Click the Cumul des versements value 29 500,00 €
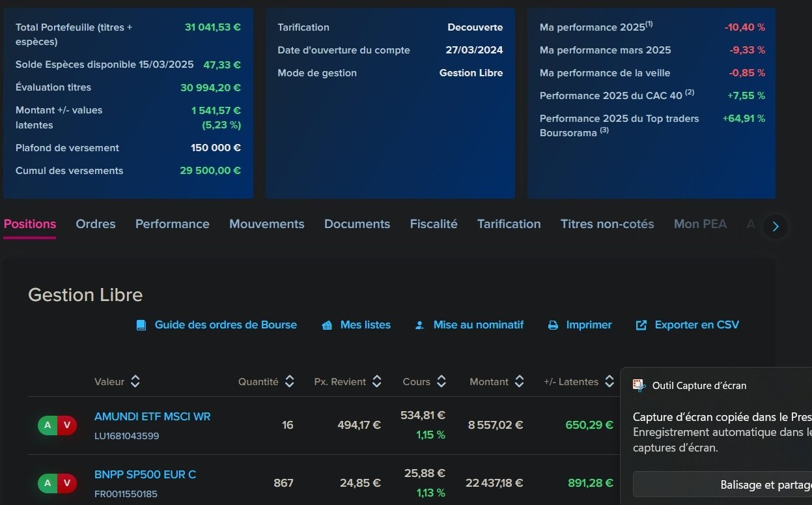The image size is (812, 505). 210,171
